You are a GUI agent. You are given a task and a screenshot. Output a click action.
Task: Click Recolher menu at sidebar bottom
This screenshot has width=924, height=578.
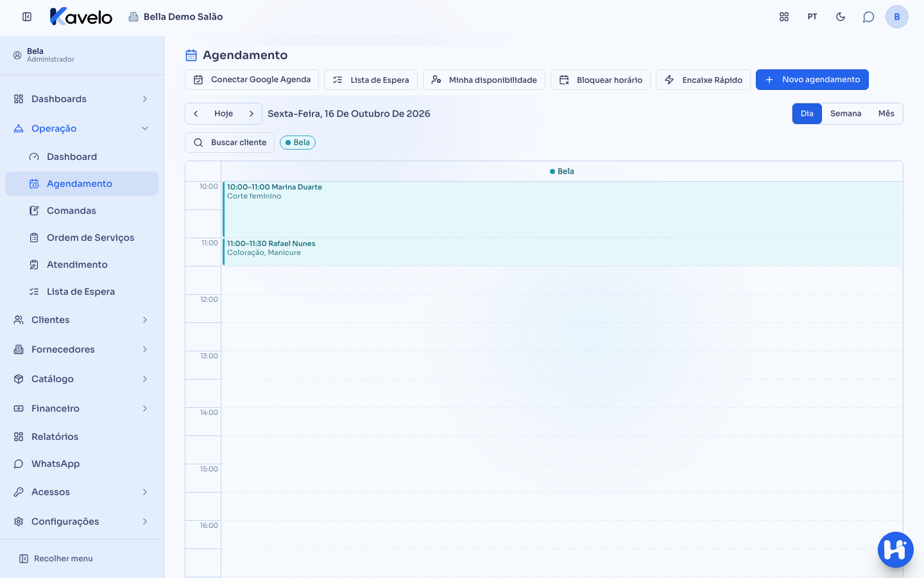pyautogui.click(x=56, y=559)
